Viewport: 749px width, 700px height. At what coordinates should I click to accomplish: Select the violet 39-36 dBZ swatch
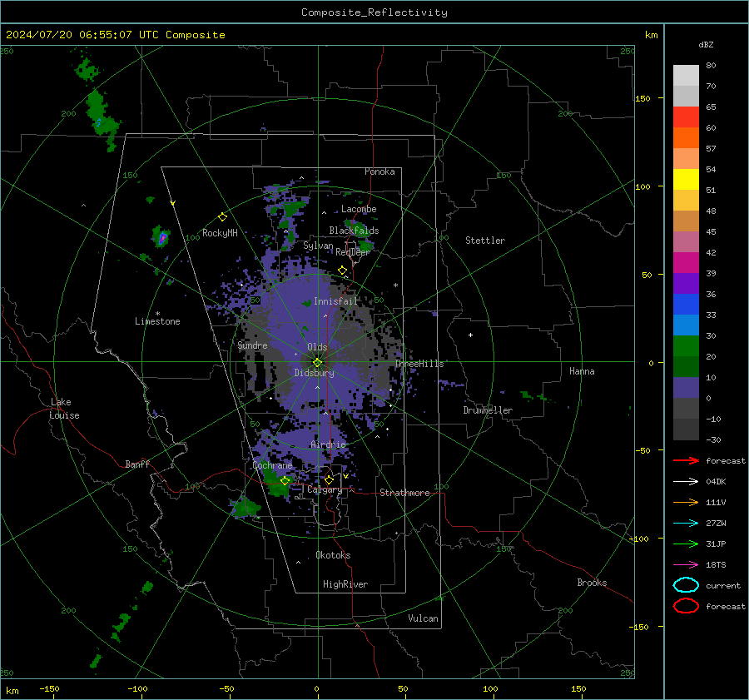[x=686, y=283]
